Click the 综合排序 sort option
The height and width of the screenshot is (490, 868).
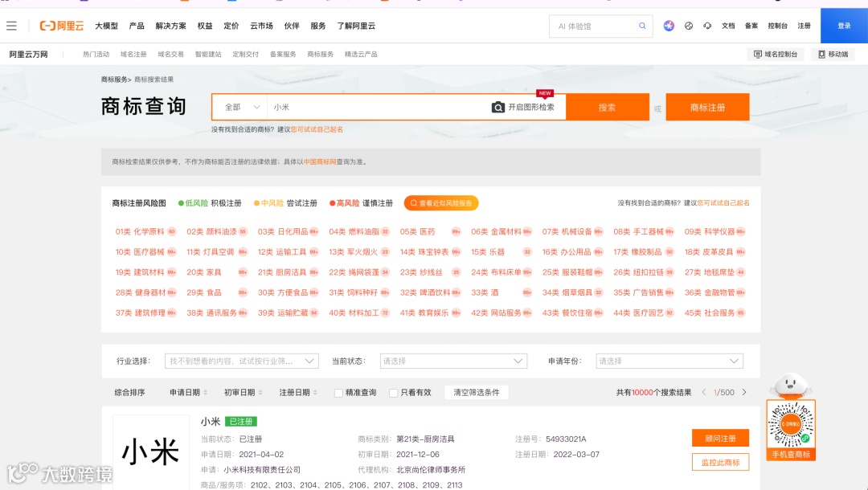(129, 392)
